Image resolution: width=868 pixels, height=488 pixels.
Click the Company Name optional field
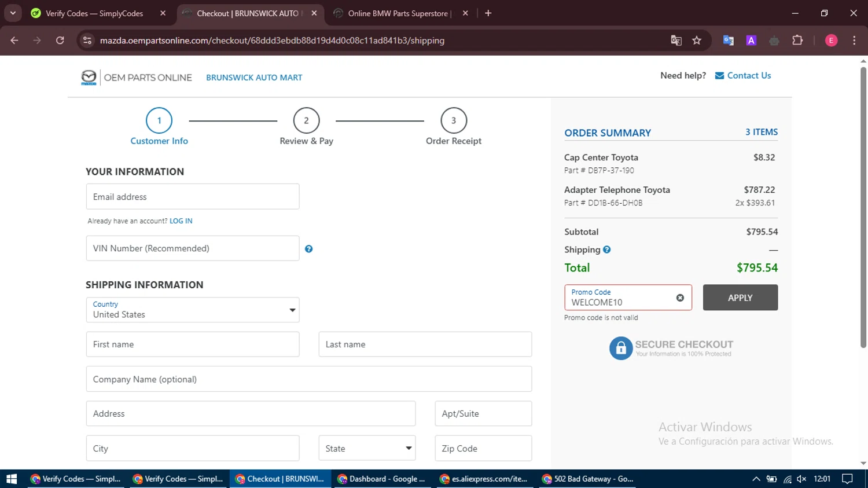[x=309, y=379]
